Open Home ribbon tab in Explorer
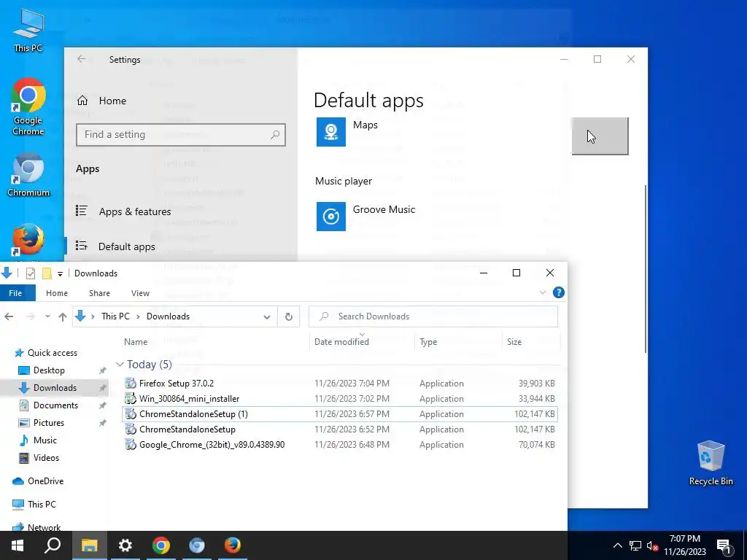The image size is (747, 560). (x=57, y=293)
